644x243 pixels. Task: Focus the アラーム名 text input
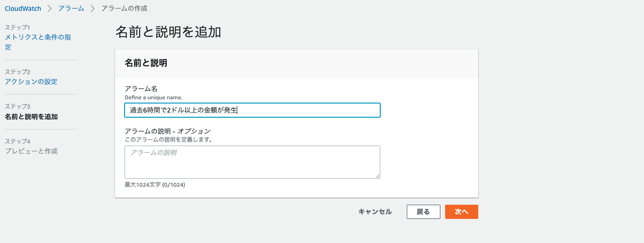252,110
